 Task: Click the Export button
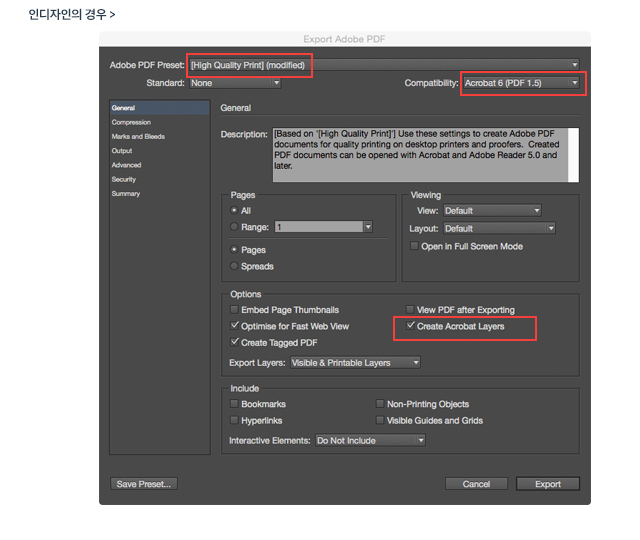(548, 484)
